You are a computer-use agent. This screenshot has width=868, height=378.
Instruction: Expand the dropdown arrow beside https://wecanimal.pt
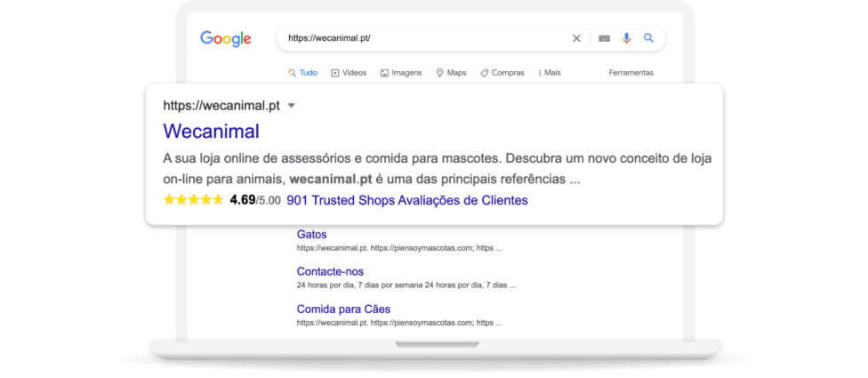coord(292,106)
